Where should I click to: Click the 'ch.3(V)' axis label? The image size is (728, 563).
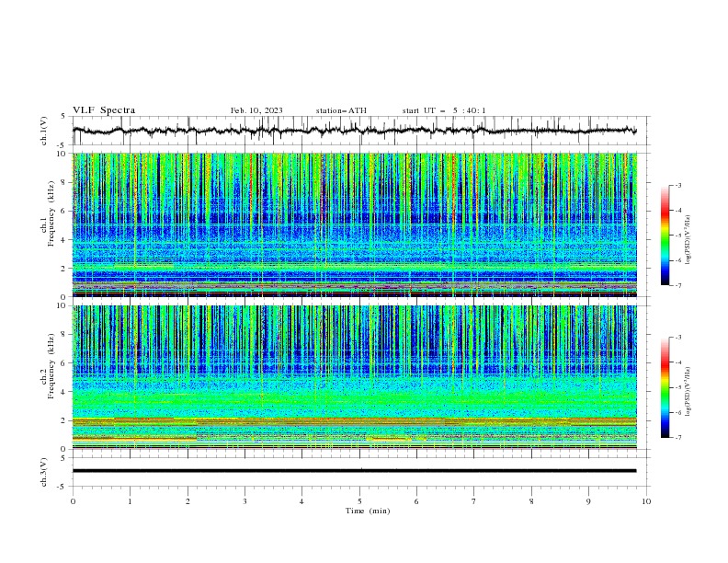tap(44, 472)
